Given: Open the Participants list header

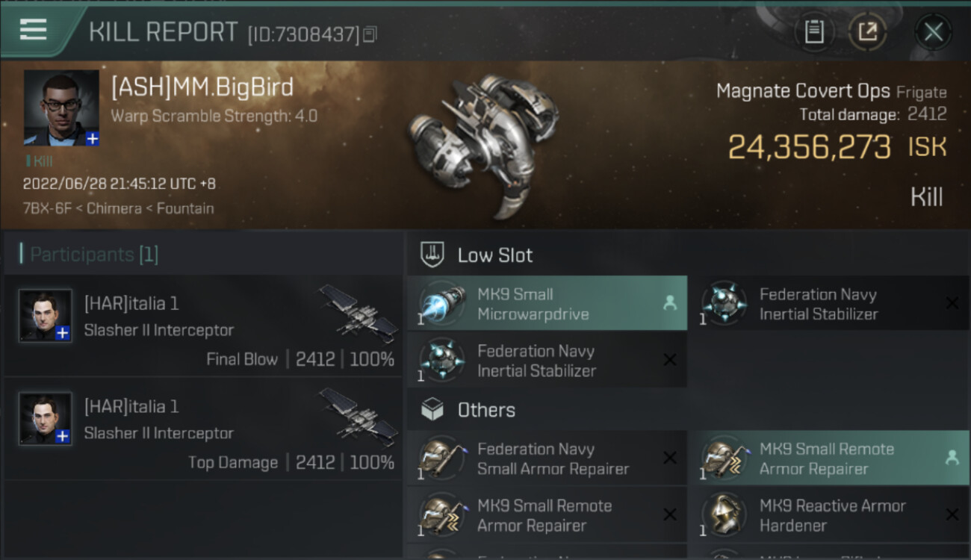Looking at the screenshot, I should (x=94, y=255).
